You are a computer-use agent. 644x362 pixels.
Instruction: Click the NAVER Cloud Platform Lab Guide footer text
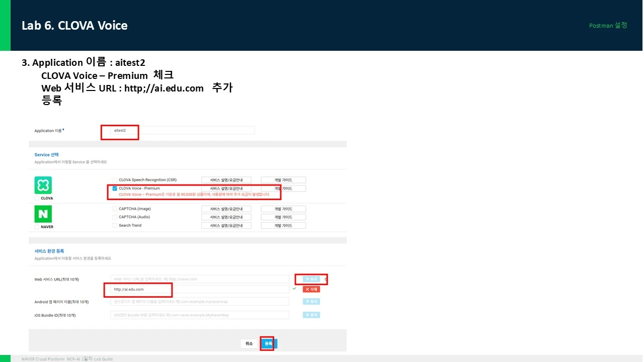[x=67, y=359]
